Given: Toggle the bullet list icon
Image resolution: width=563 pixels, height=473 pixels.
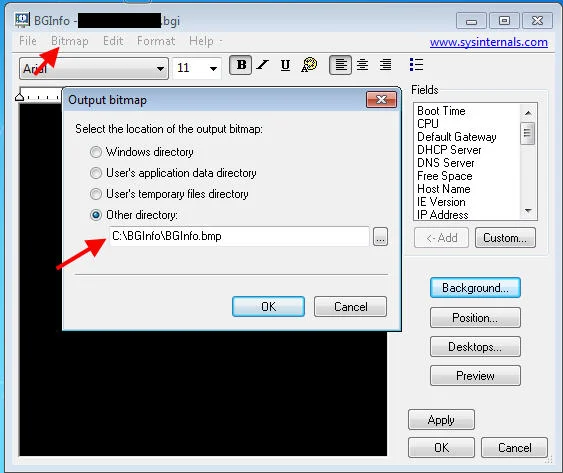Looking at the screenshot, I should pyautogui.click(x=416, y=65).
